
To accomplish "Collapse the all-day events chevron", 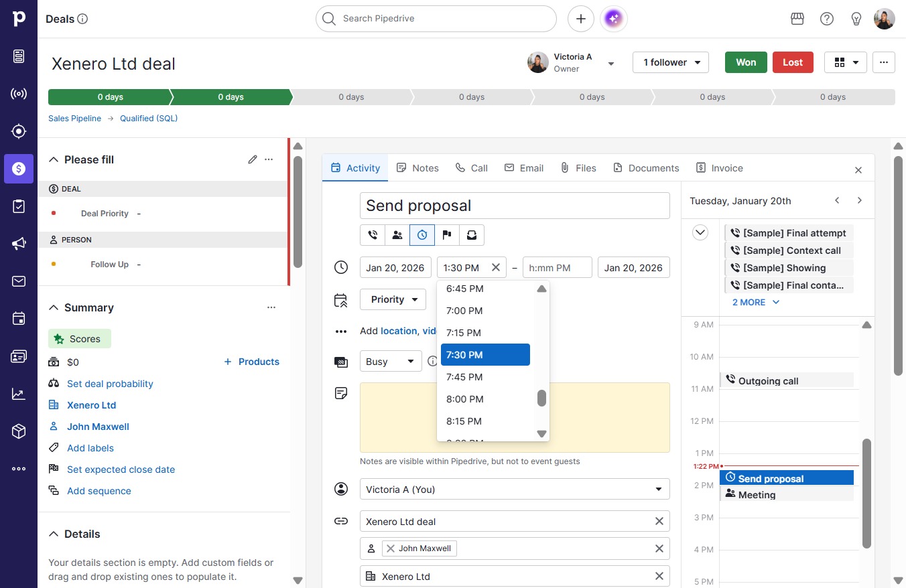I will point(700,232).
